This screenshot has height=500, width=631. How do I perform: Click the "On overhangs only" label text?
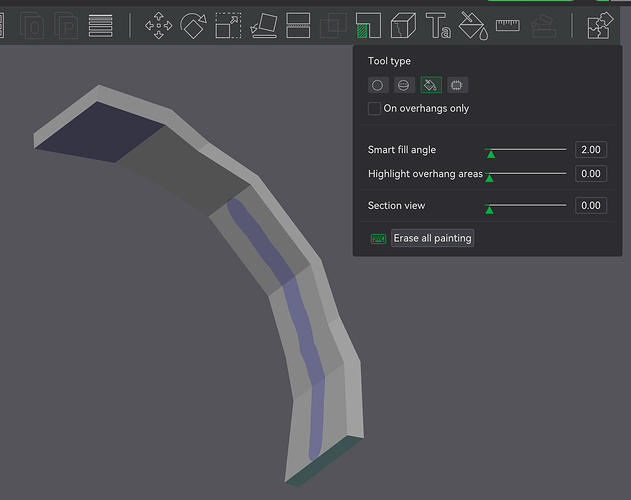(426, 109)
